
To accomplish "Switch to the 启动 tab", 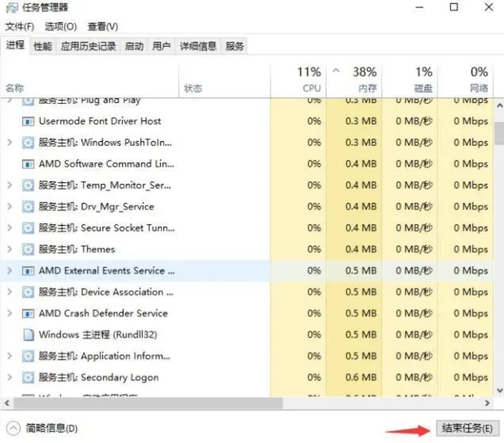I will (x=134, y=46).
